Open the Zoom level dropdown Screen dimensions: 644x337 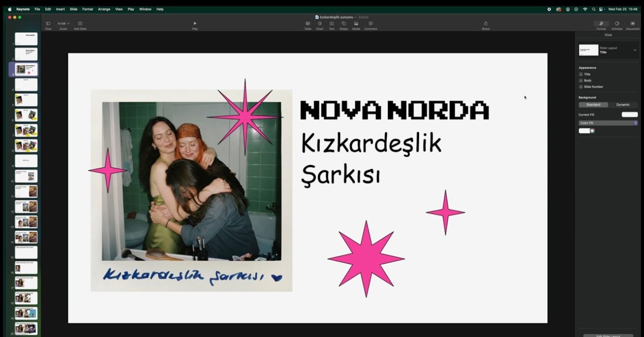62,23
